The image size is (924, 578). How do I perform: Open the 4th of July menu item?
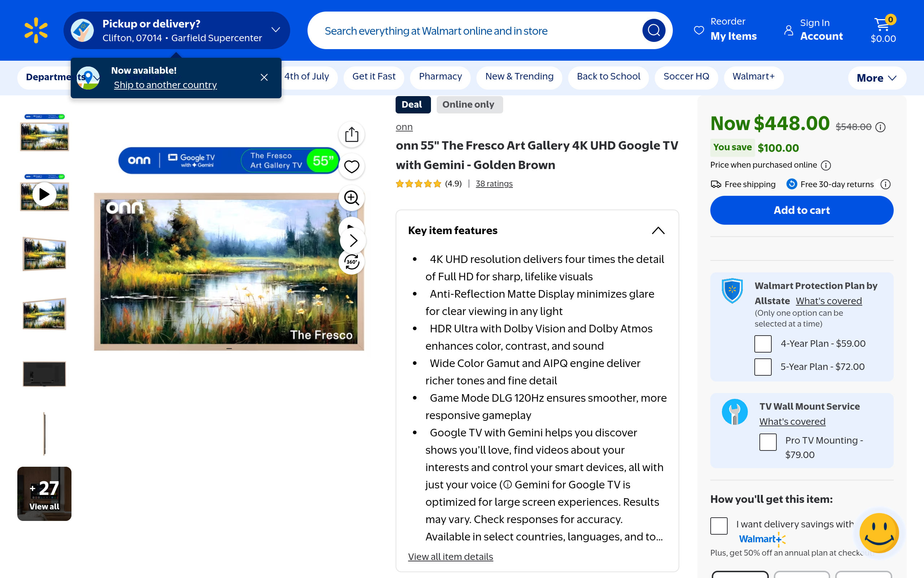pos(306,77)
